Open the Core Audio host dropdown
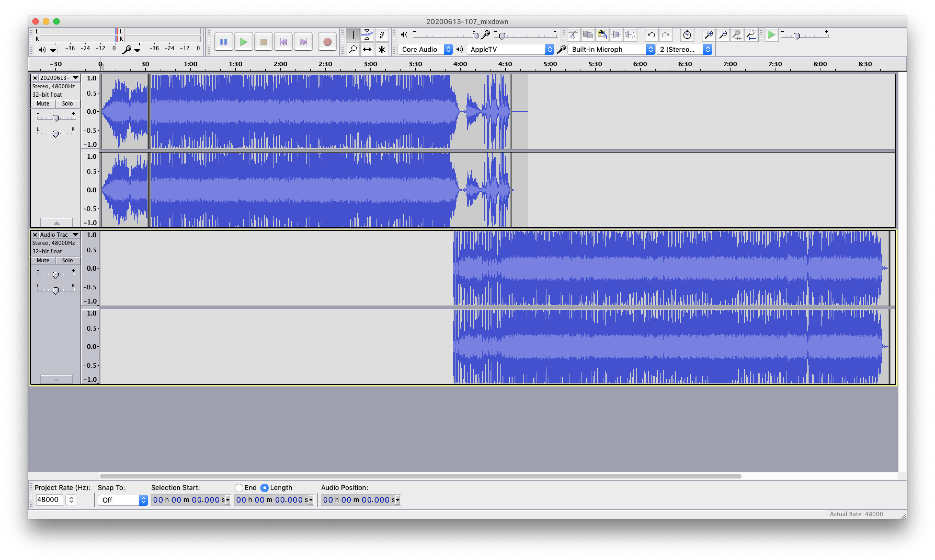935x560 pixels. pos(424,49)
